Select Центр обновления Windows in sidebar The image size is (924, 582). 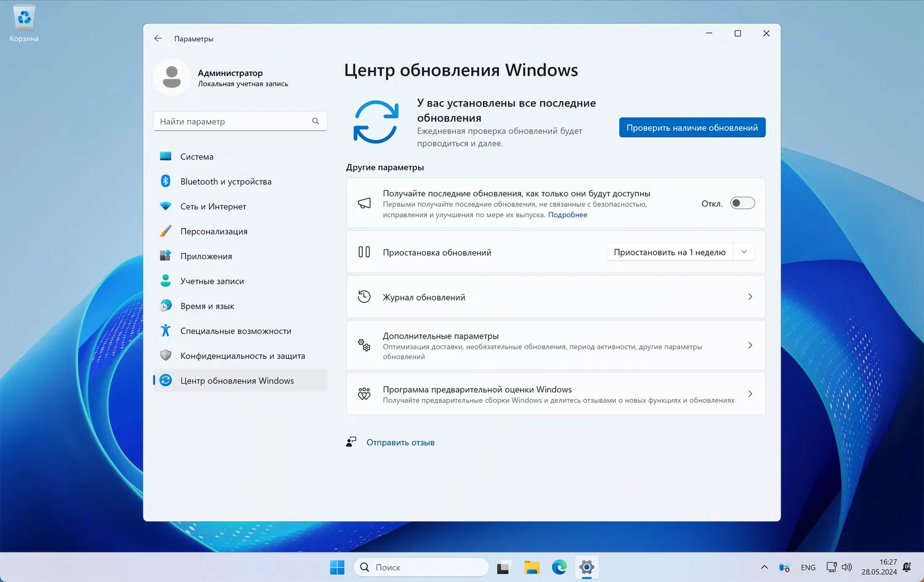tap(240, 381)
